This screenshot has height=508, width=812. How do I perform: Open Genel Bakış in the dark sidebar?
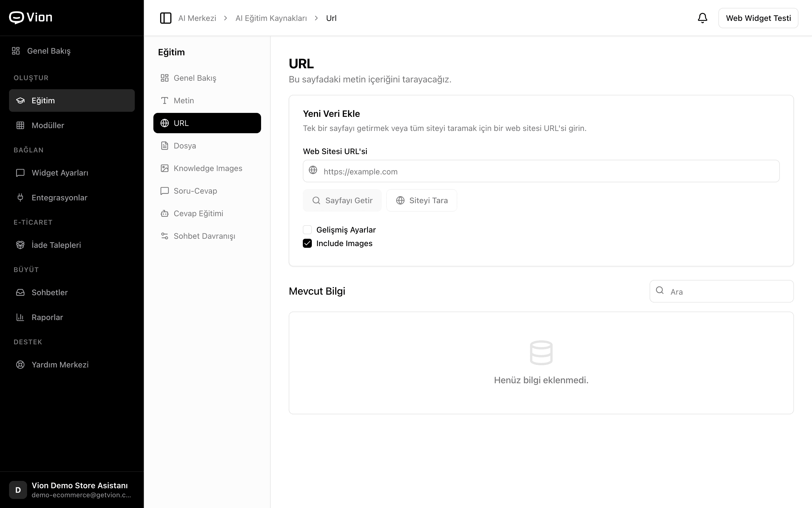pos(72,51)
